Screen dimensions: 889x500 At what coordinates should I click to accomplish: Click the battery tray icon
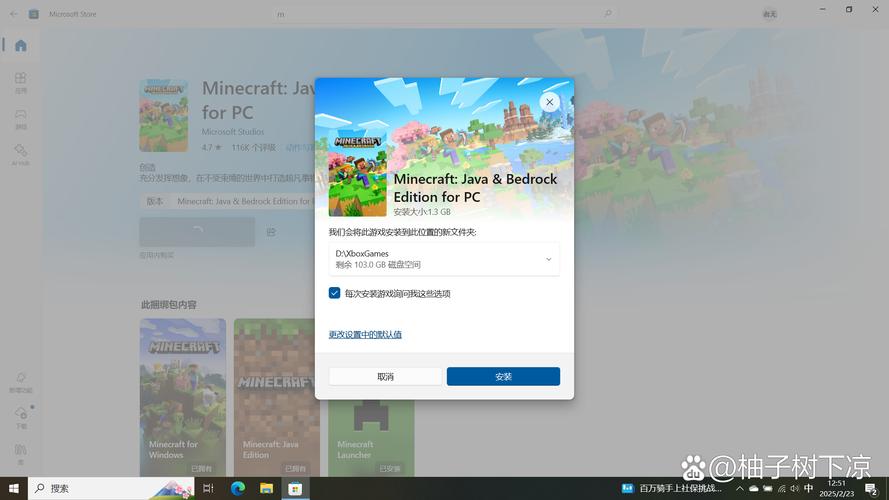[768, 488]
